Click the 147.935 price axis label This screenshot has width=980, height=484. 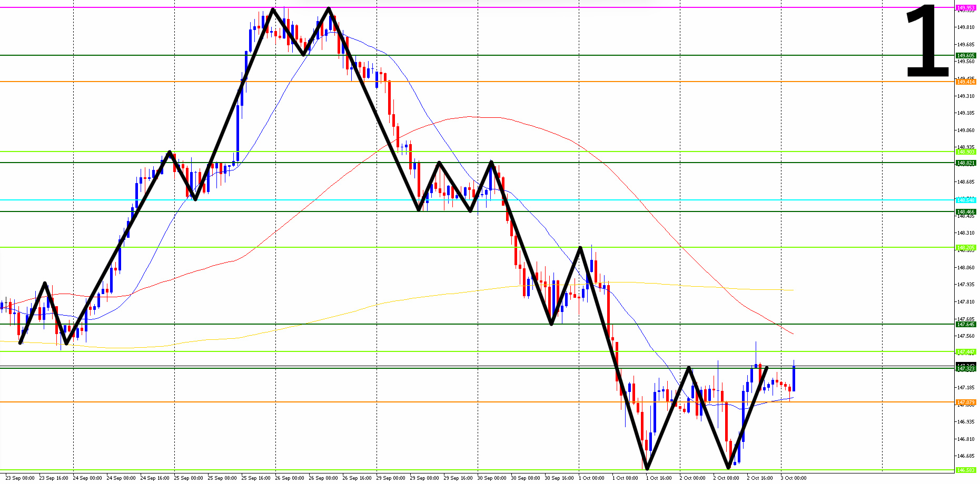[x=965, y=284]
